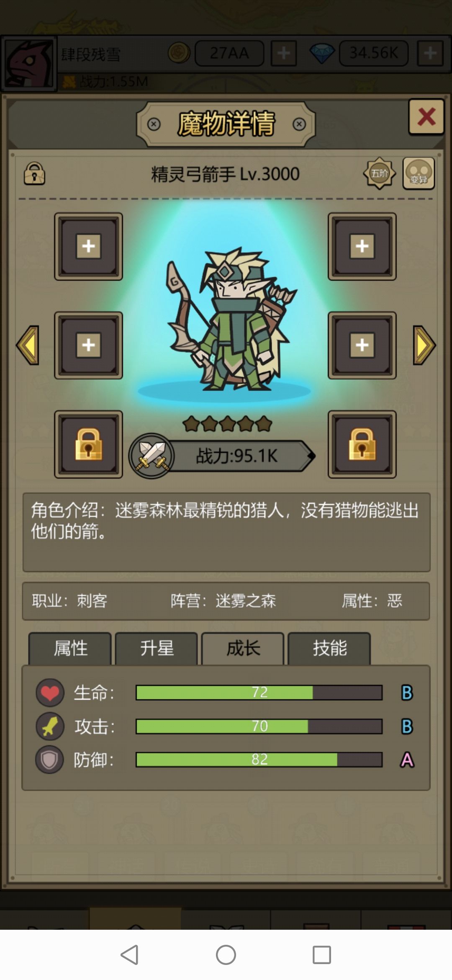Viewport: 452px width, 980px height.
Task: Switch to the 属性 tab
Action: tap(70, 648)
